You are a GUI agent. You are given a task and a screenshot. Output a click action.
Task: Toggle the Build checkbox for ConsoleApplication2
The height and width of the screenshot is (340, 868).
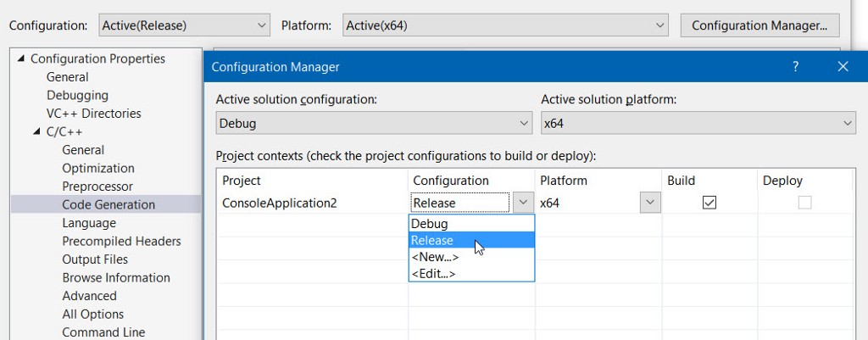point(709,203)
